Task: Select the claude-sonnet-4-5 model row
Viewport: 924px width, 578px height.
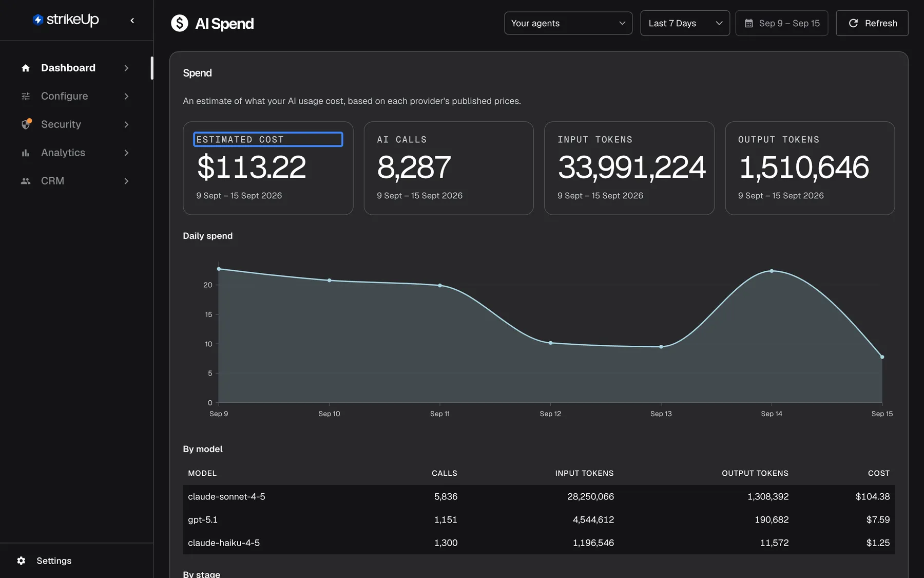Action: (538, 496)
